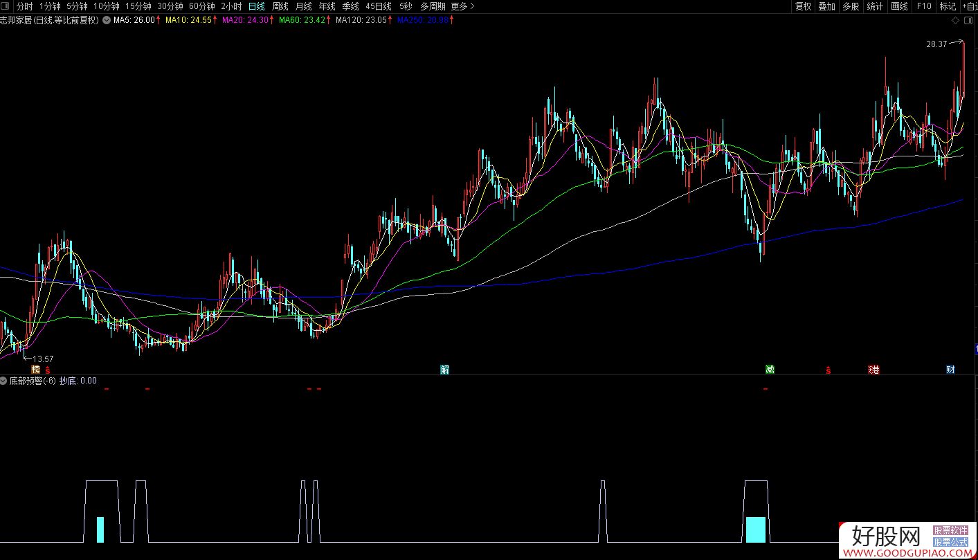Open the 多周期 multi-period view

coord(433,6)
